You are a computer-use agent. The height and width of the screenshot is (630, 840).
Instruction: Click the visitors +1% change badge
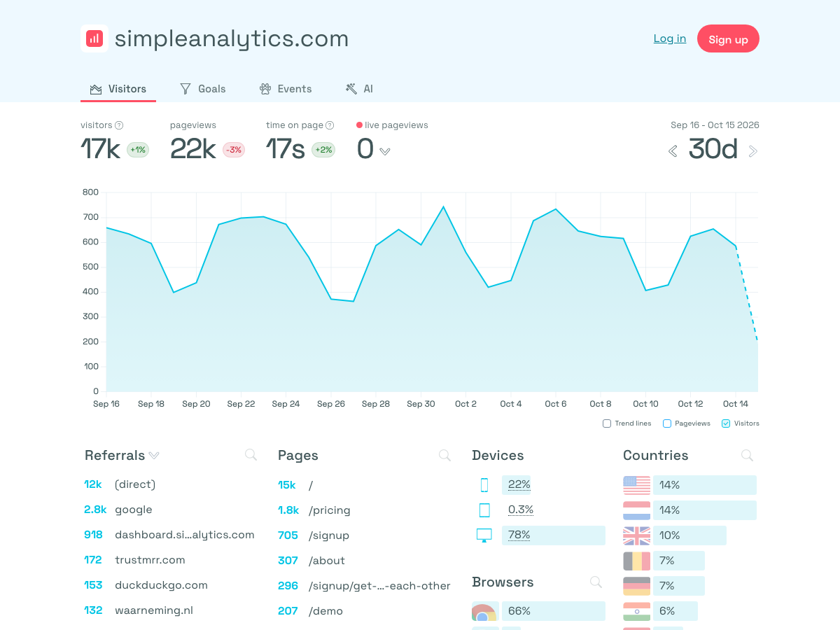138,150
